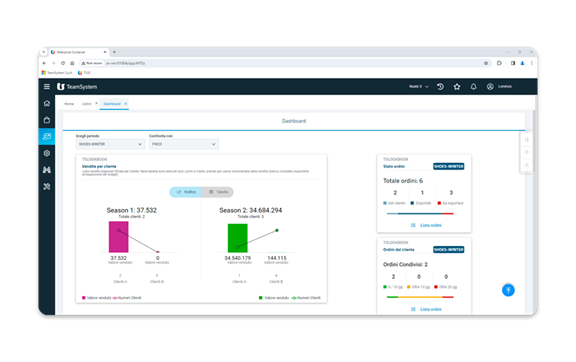576x362 pixels.
Task: Select the Enterprise Container browser tab
Action: [78, 52]
